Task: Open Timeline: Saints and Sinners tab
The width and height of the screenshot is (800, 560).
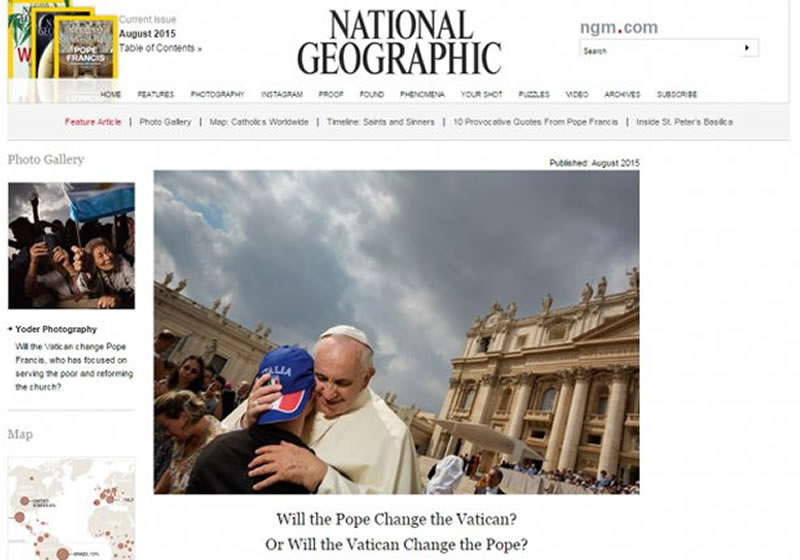Action: tap(381, 122)
